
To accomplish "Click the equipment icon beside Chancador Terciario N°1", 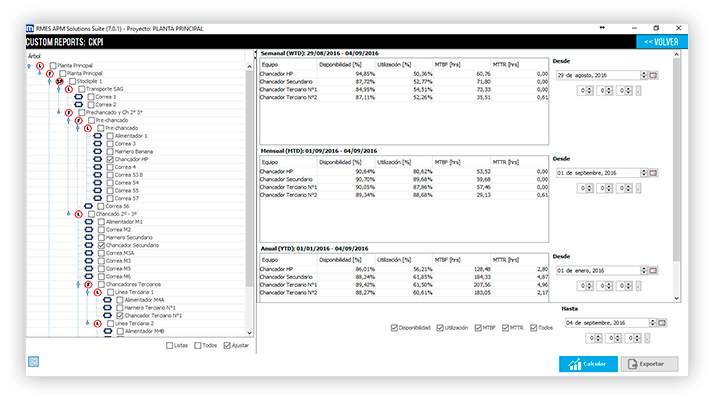I will [107, 315].
